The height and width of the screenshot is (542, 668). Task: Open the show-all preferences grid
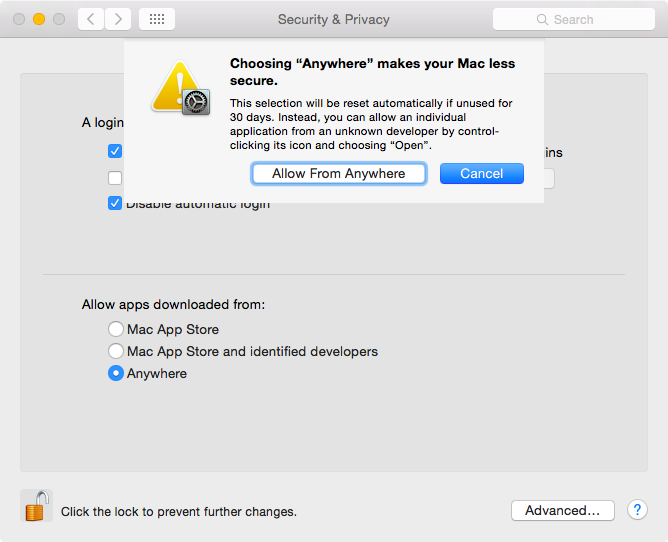(x=157, y=19)
